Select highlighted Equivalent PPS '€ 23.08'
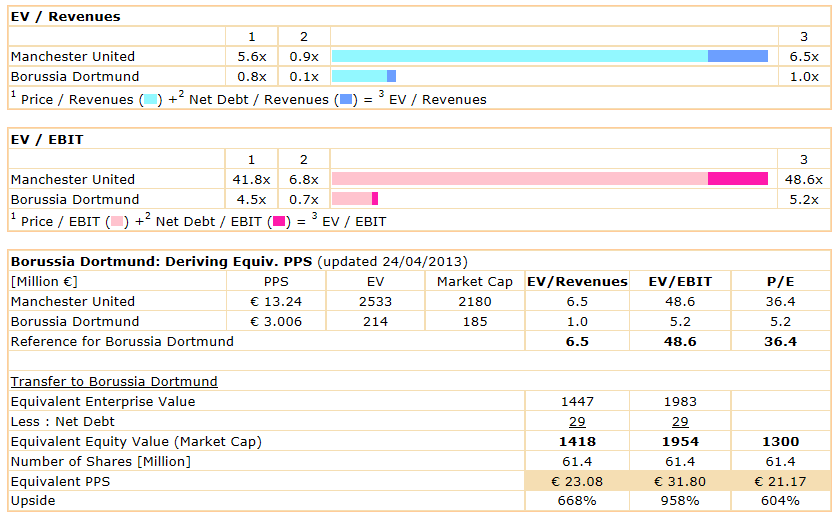This screenshot has height=517, width=836. click(x=577, y=482)
